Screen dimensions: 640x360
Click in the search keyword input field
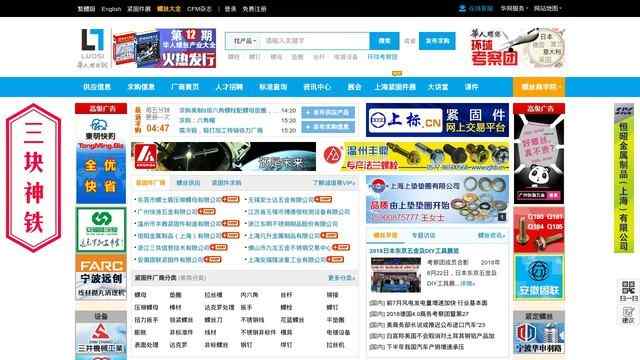[315, 41]
